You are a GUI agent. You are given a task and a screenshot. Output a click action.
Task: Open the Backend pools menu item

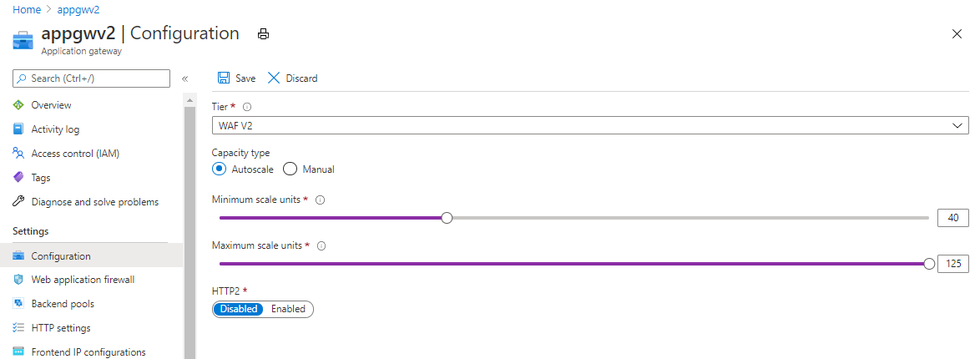(63, 304)
